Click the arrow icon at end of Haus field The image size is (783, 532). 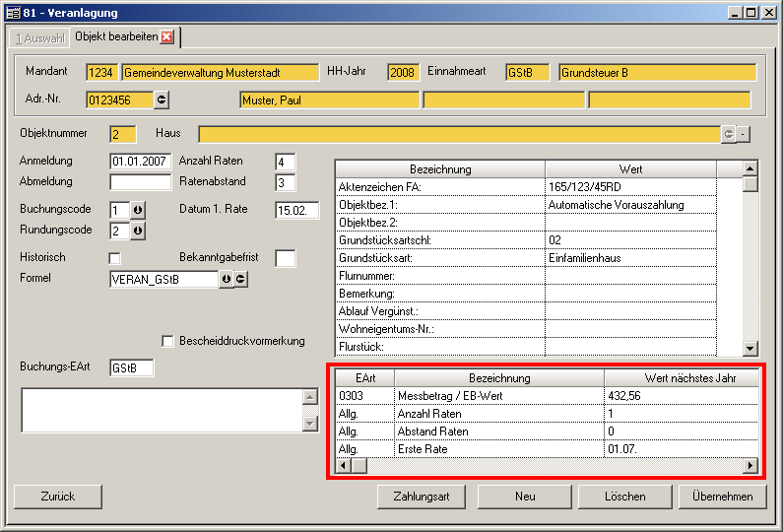pos(729,134)
